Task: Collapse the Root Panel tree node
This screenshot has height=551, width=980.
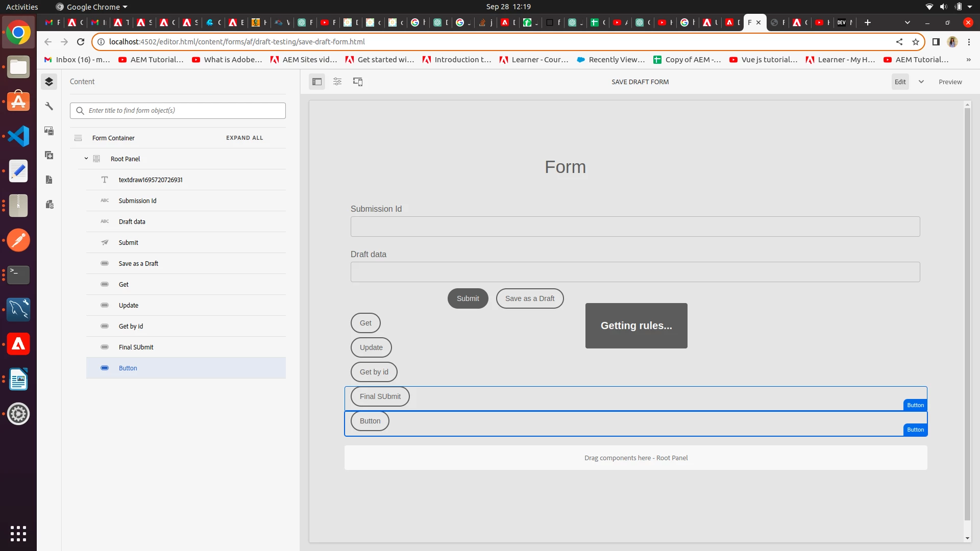Action: (x=86, y=159)
